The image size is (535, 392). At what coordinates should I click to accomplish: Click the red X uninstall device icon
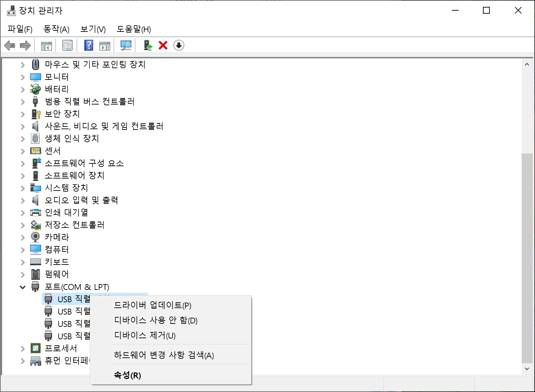[x=163, y=45]
